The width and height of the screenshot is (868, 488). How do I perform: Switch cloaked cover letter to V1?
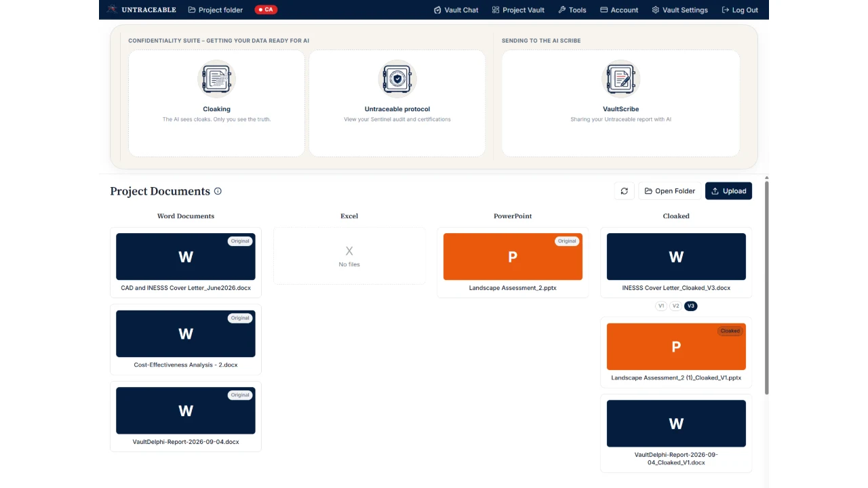click(661, 306)
